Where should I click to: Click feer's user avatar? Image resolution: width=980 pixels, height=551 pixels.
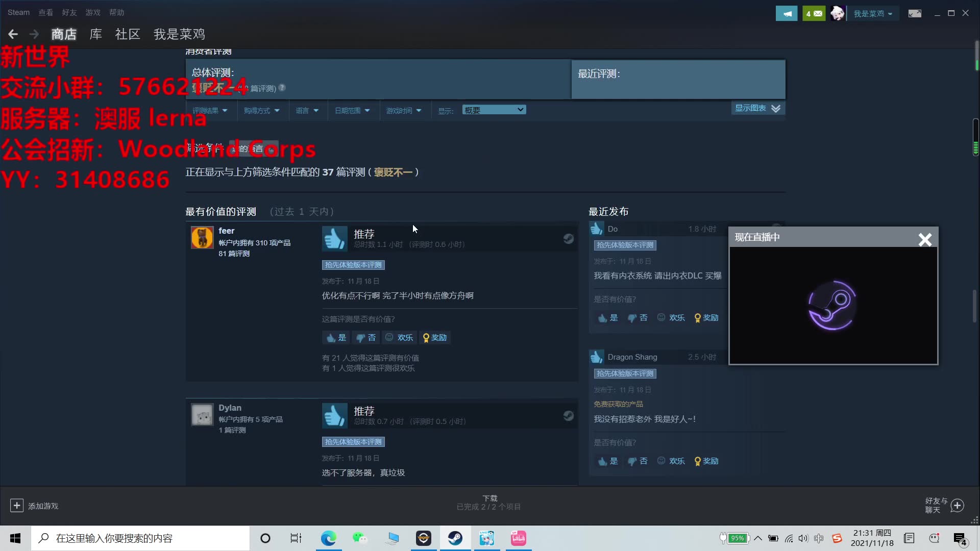tap(202, 238)
